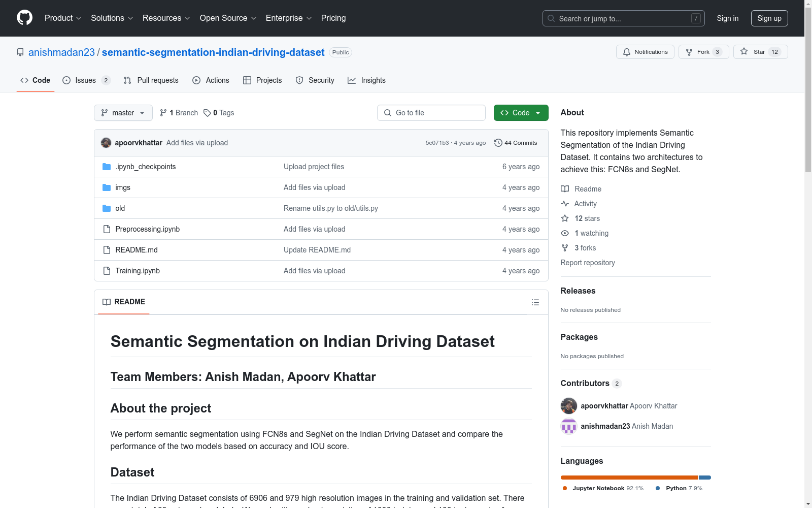812x508 pixels.
Task: Open commit message 'Upload project files'
Action: [314, 167]
